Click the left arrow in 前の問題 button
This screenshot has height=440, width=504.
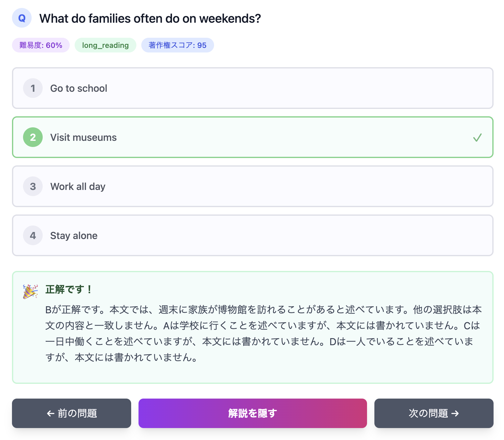pyautogui.click(x=50, y=413)
